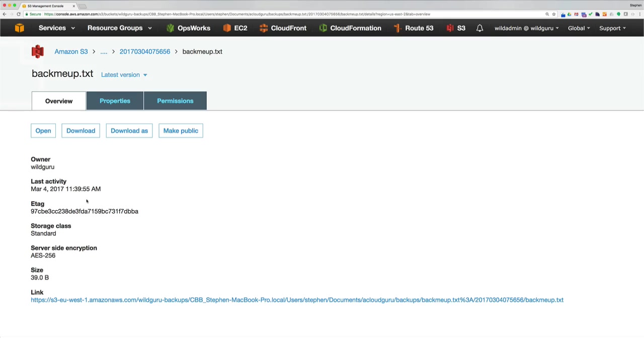The image size is (644, 362).
Task: Click the Make public button
Action: (181, 131)
